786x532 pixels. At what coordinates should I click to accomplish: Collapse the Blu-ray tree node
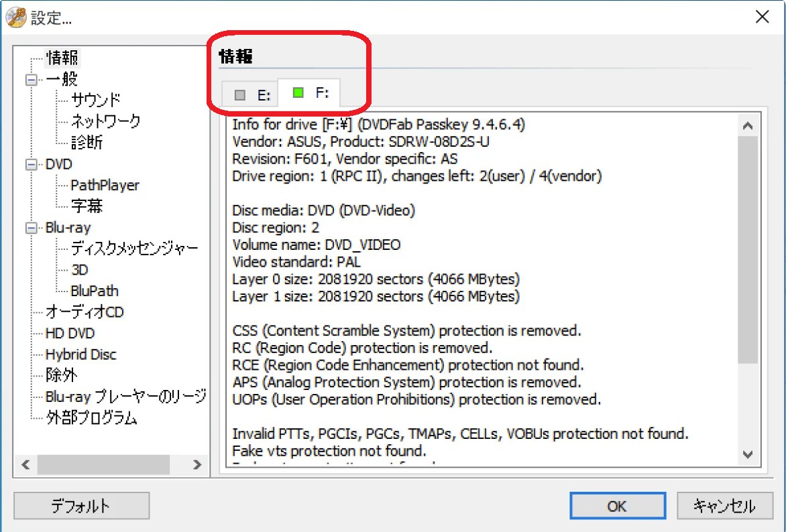(31, 228)
